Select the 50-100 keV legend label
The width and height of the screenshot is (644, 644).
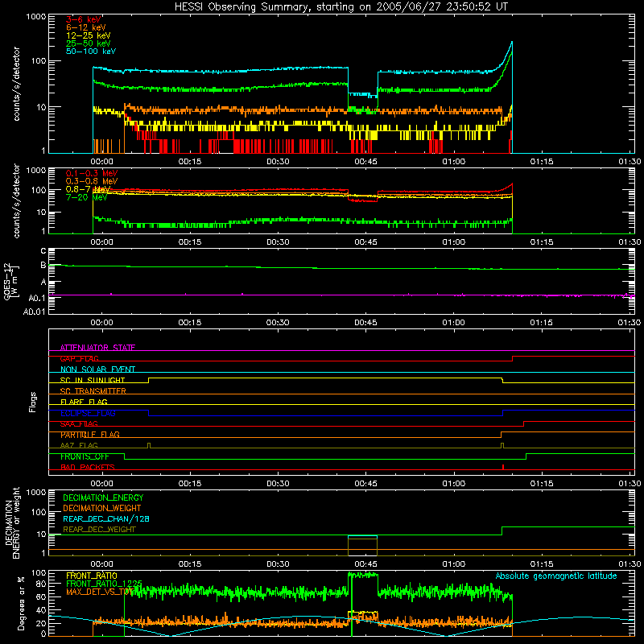click(91, 51)
